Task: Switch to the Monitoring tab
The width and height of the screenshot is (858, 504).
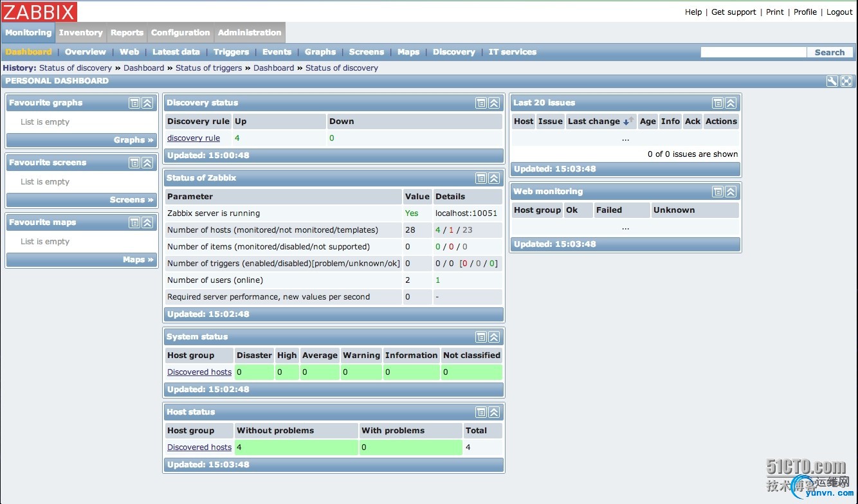Action: (28, 33)
